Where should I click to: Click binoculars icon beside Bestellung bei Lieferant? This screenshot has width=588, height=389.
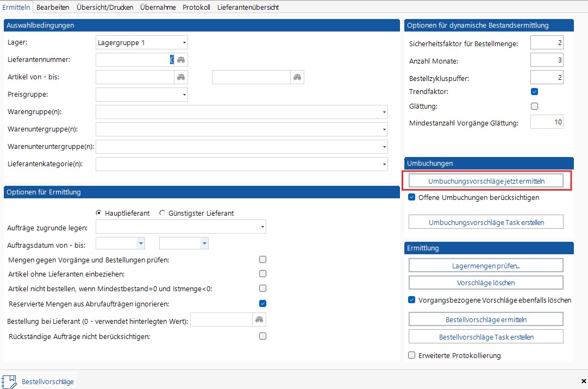[259, 320]
